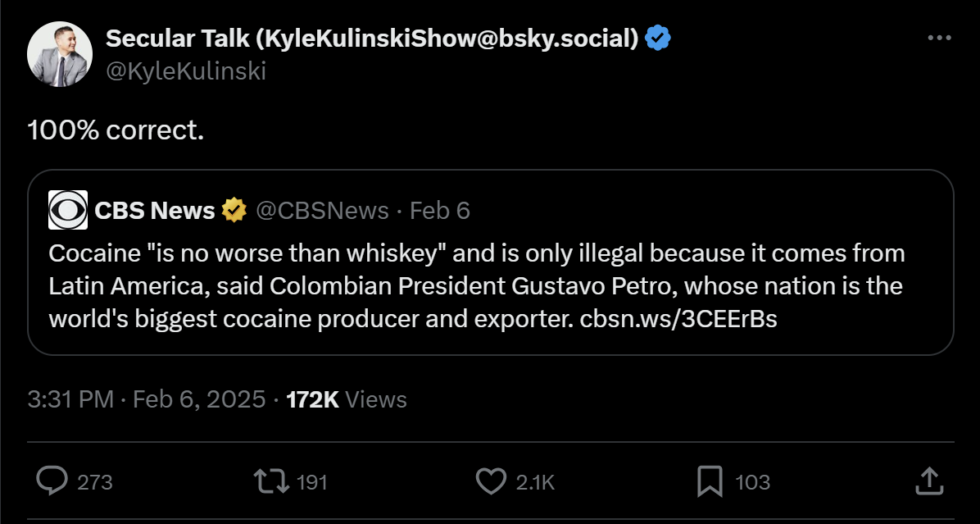Click the "100% correct." tweet text
This screenshot has height=524, width=980.
click(x=116, y=130)
